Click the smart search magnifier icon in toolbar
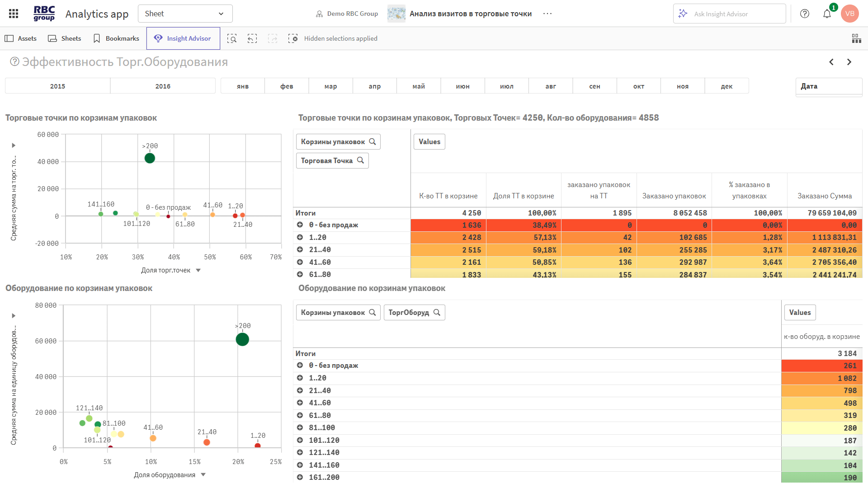 [x=231, y=38]
